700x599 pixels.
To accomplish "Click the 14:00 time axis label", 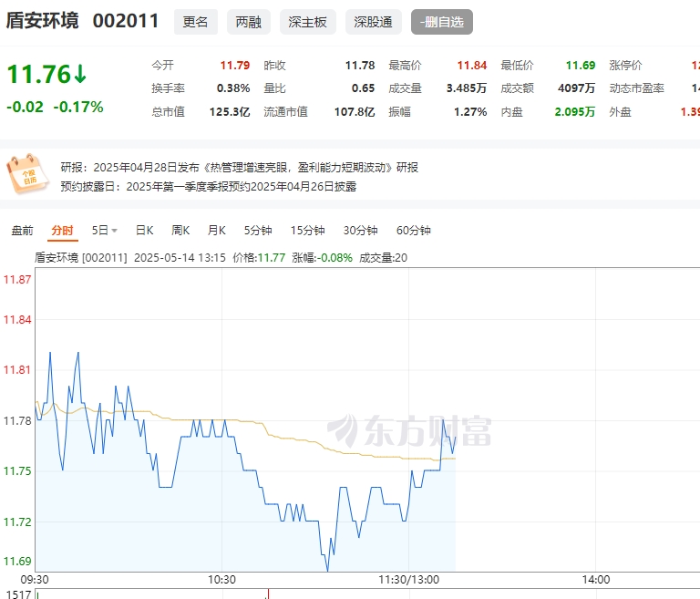I will click(596, 580).
